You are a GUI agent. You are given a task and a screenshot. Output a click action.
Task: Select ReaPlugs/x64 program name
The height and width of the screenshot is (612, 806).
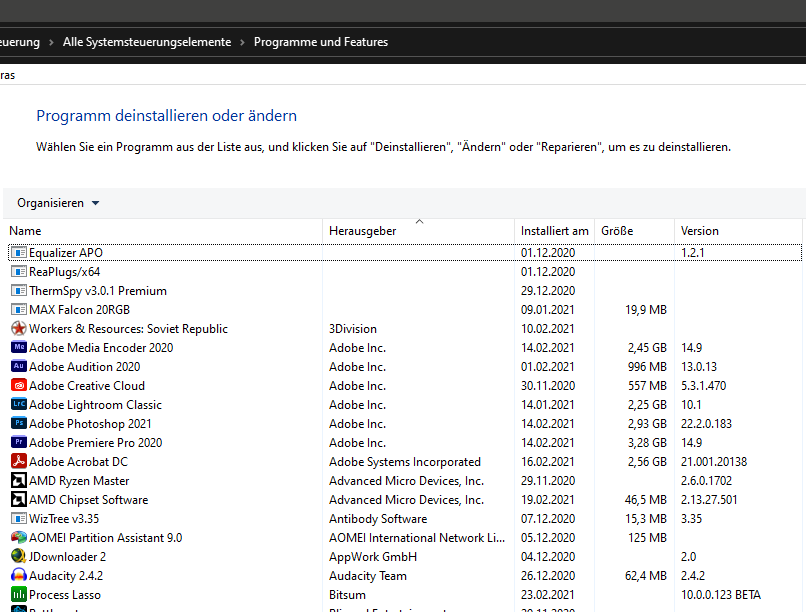[x=65, y=271]
